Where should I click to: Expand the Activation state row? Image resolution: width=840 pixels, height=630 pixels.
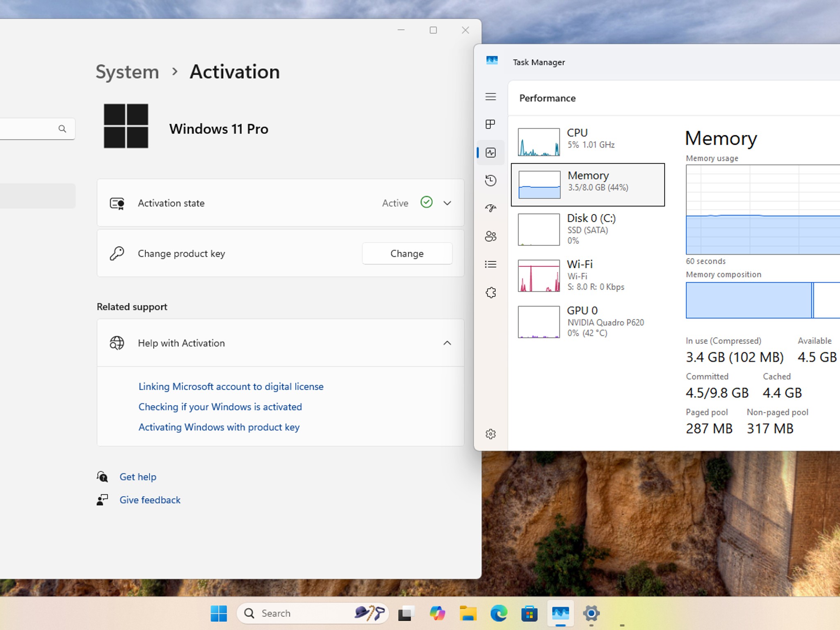[x=281, y=203]
